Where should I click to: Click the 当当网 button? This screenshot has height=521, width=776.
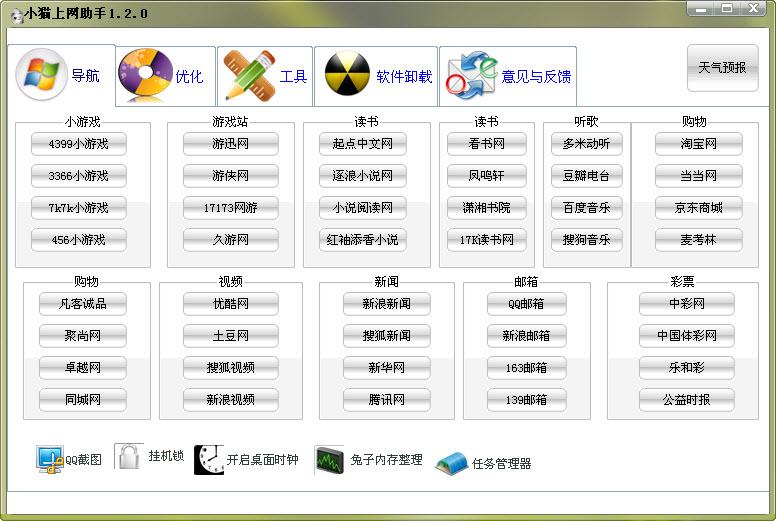[x=699, y=176]
